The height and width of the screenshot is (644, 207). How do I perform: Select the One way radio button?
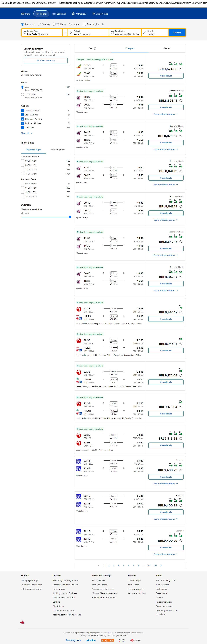click(x=39, y=24)
